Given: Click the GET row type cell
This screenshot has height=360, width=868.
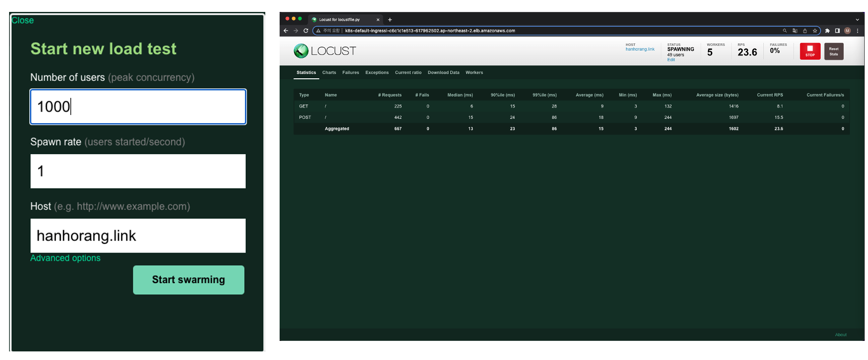Looking at the screenshot, I should [x=304, y=106].
